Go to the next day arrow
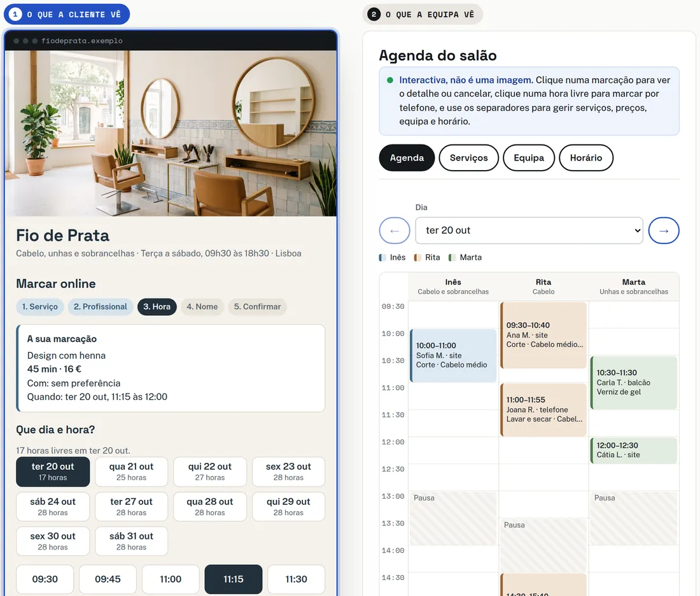The height and width of the screenshot is (596, 700). (x=664, y=231)
